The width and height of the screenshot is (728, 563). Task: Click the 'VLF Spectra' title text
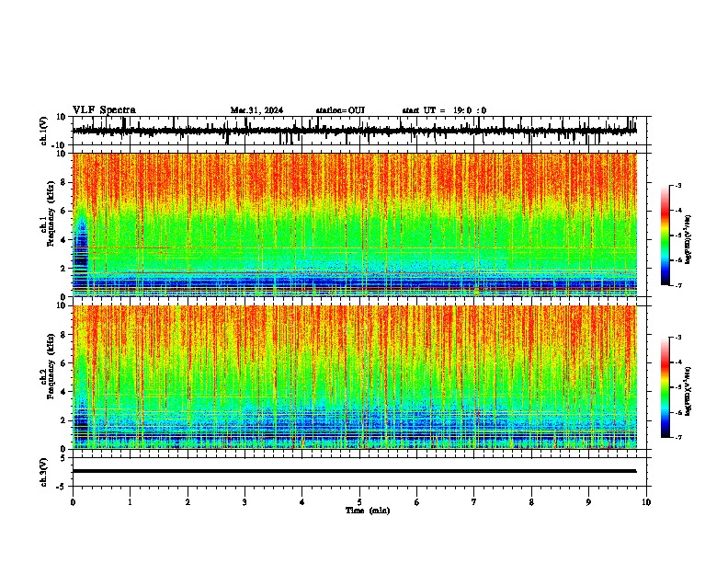pos(105,110)
